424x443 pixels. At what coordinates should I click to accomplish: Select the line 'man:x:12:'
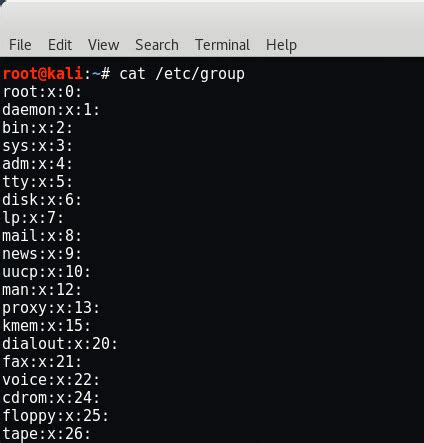pos(42,290)
